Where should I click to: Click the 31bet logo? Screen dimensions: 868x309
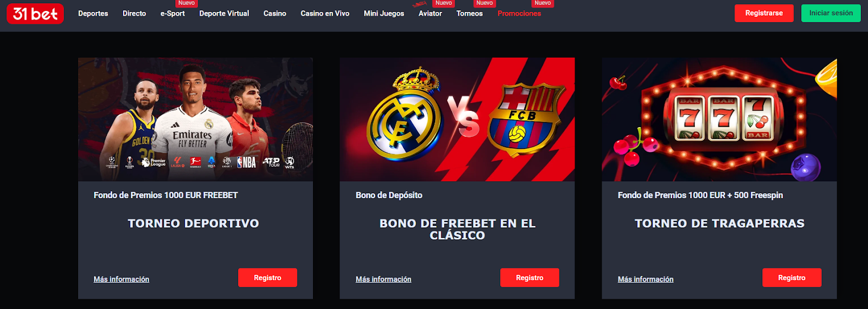pos(35,14)
